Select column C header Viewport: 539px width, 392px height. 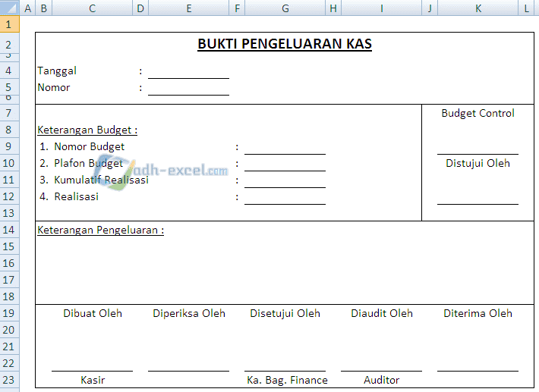(92, 8)
